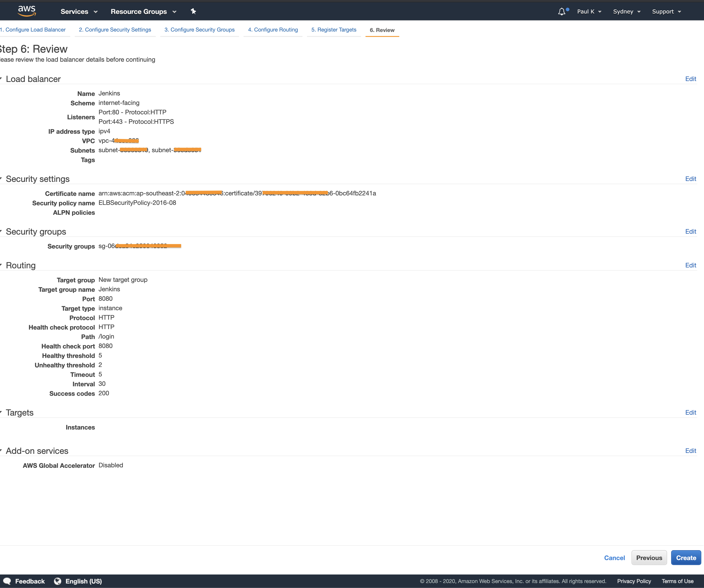Open the Privacy Policy link
This screenshot has height=588, width=704.
point(634,581)
